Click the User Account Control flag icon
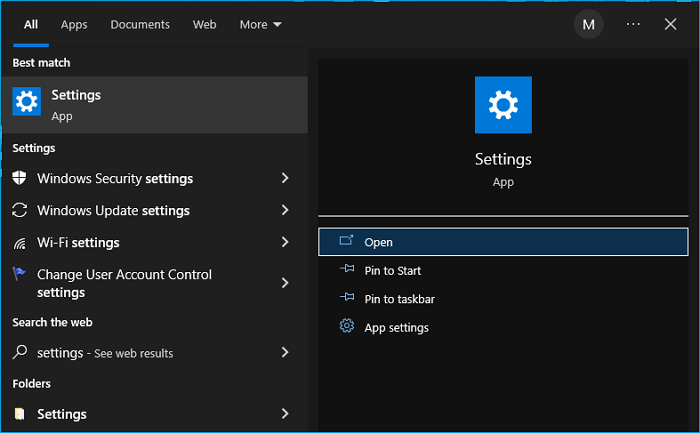The width and height of the screenshot is (700, 433). [19, 273]
